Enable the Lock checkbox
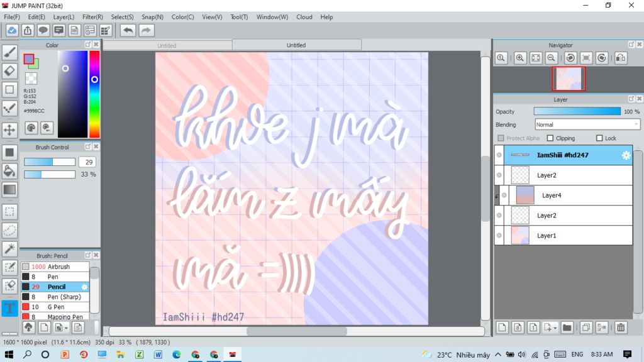The height and width of the screenshot is (362, 644). tap(599, 138)
